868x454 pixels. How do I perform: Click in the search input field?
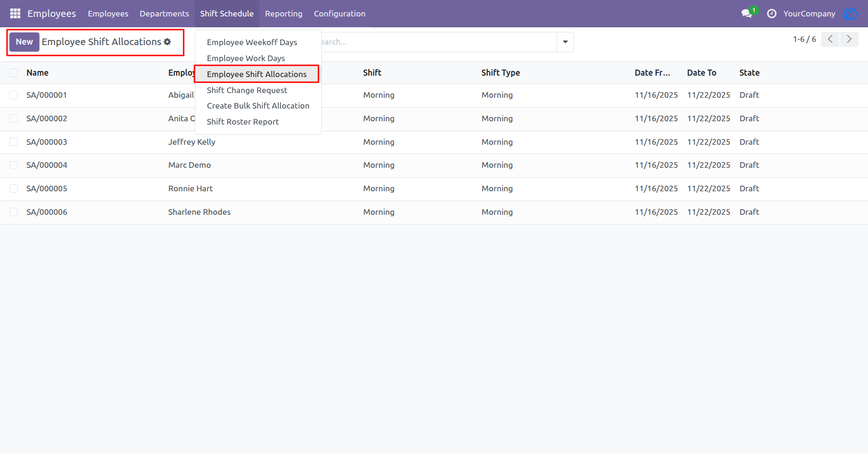point(439,42)
